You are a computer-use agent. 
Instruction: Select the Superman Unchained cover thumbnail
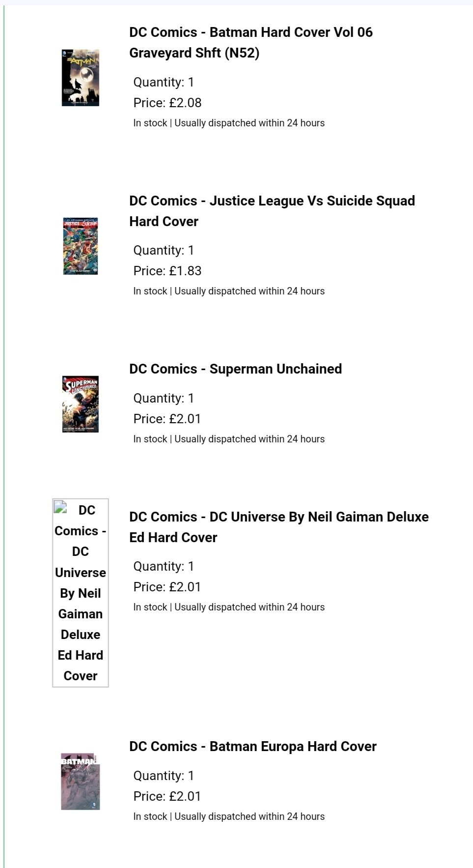tap(81, 404)
